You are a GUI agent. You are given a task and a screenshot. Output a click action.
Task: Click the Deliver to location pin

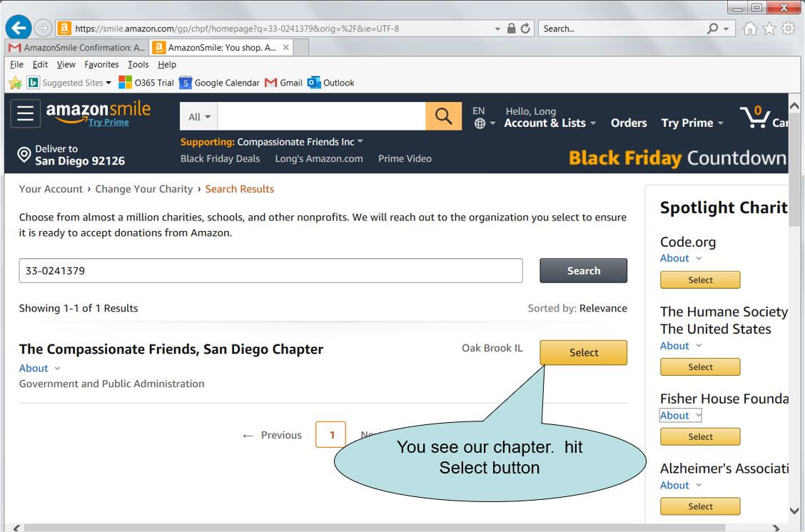click(24, 155)
